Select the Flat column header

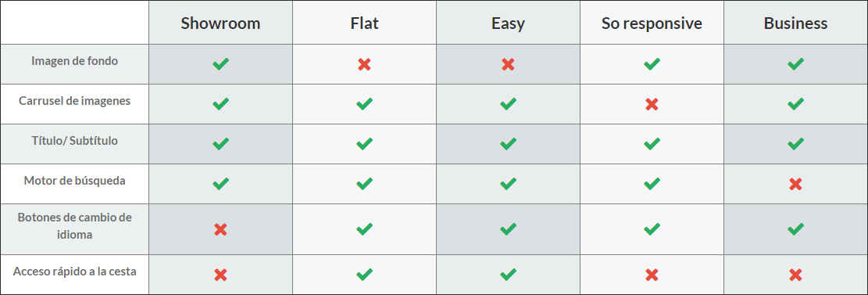click(364, 23)
